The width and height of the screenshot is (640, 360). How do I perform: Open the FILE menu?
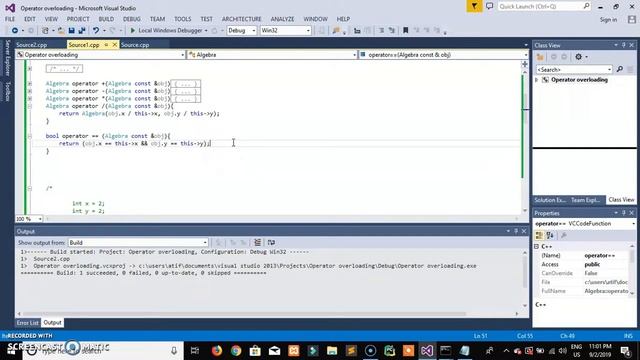pyautogui.click(x=10, y=19)
